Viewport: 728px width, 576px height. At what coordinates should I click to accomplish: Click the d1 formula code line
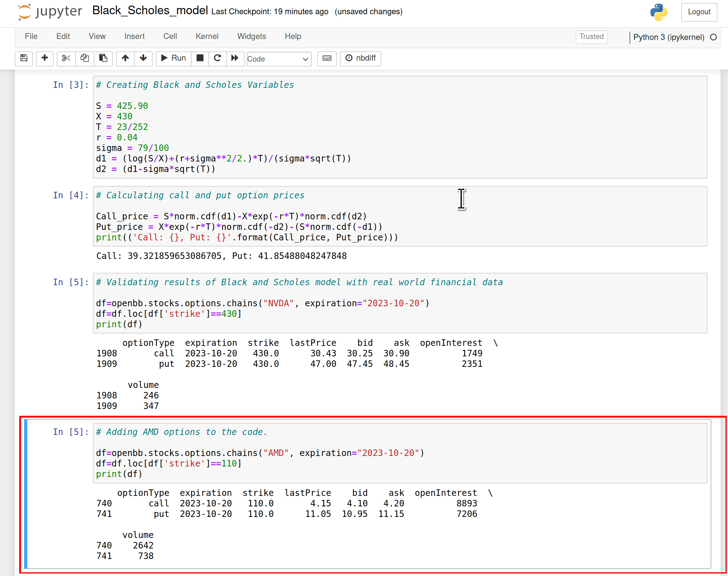pyautogui.click(x=224, y=158)
